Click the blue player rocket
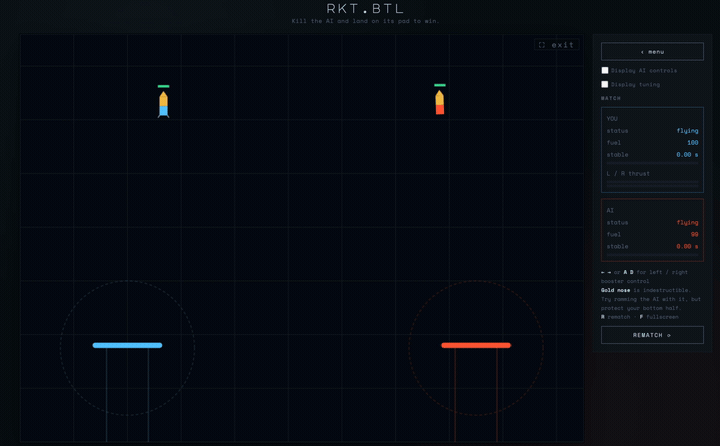Image resolution: width=720 pixels, height=446 pixels. point(163,104)
